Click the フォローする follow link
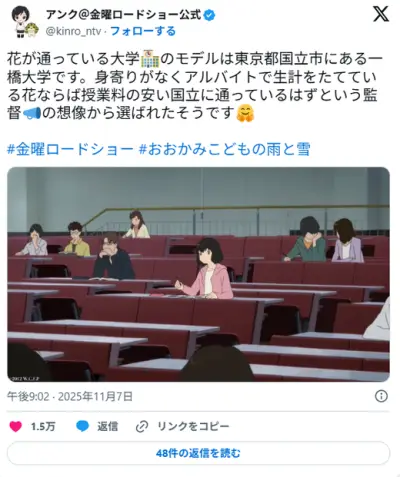This screenshot has height=477, width=400. pos(143,31)
